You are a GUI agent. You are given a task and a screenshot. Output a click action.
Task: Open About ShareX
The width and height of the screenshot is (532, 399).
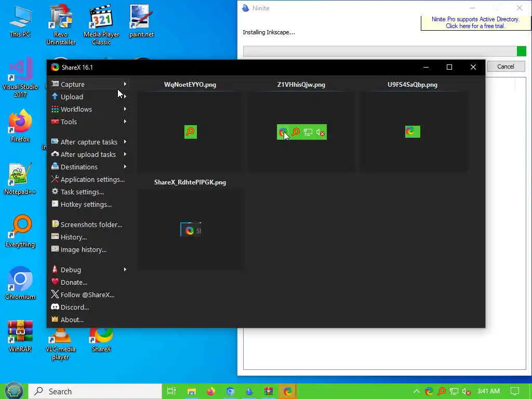tap(89, 320)
